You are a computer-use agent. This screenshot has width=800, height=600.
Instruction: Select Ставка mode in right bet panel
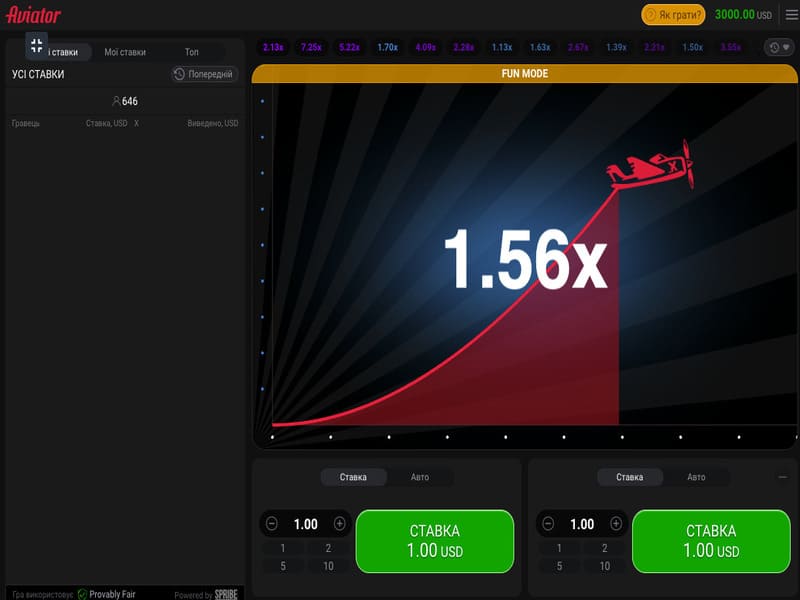click(x=630, y=477)
